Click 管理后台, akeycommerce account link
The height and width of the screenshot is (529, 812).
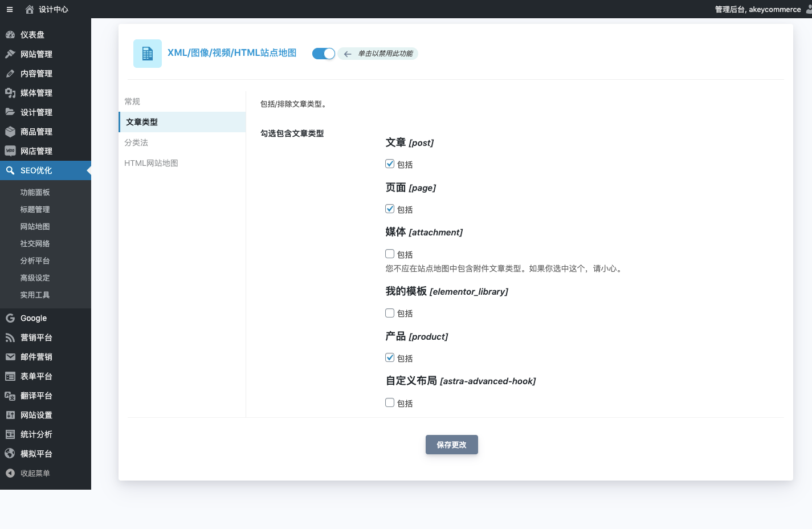(x=758, y=9)
